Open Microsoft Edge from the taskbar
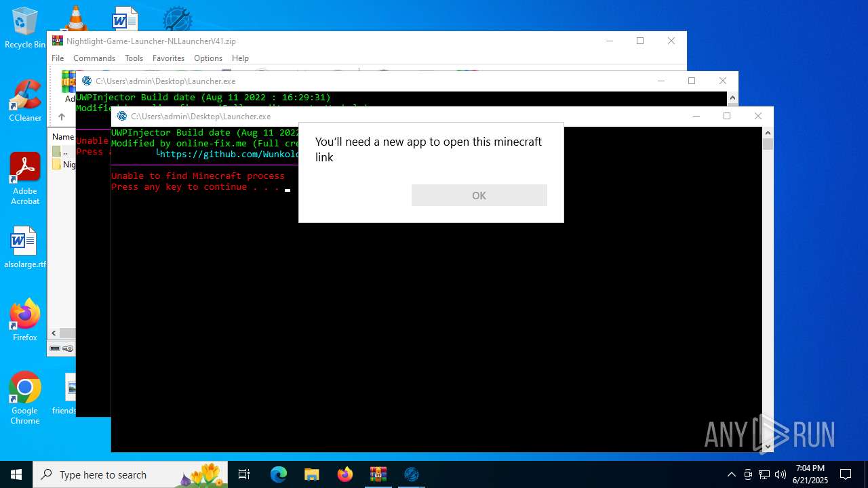868x488 pixels. [x=279, y=474]
